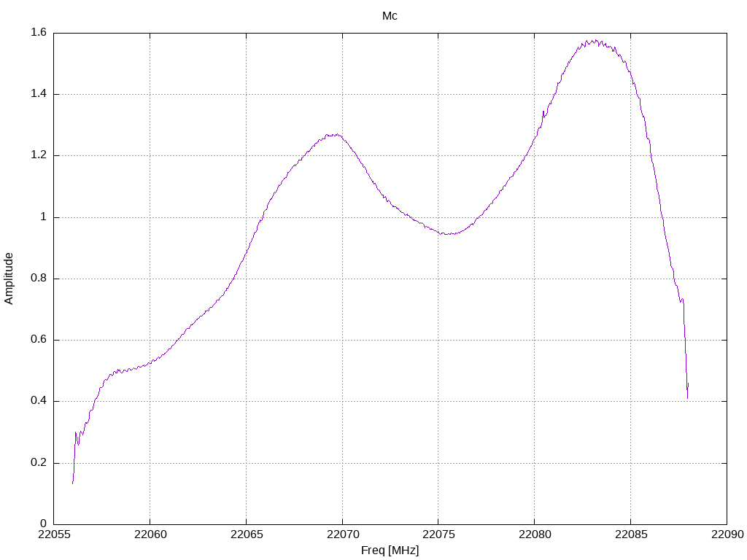Image resolution: width=747 pixels, height=560 pixels.
Task: Click y-axis tick label 0
Action: [x=43, y=524]
